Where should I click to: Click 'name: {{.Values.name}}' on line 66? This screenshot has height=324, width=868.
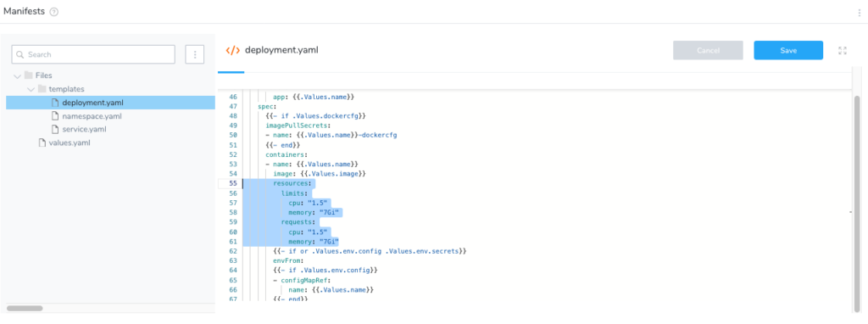[x=332, y=290]
